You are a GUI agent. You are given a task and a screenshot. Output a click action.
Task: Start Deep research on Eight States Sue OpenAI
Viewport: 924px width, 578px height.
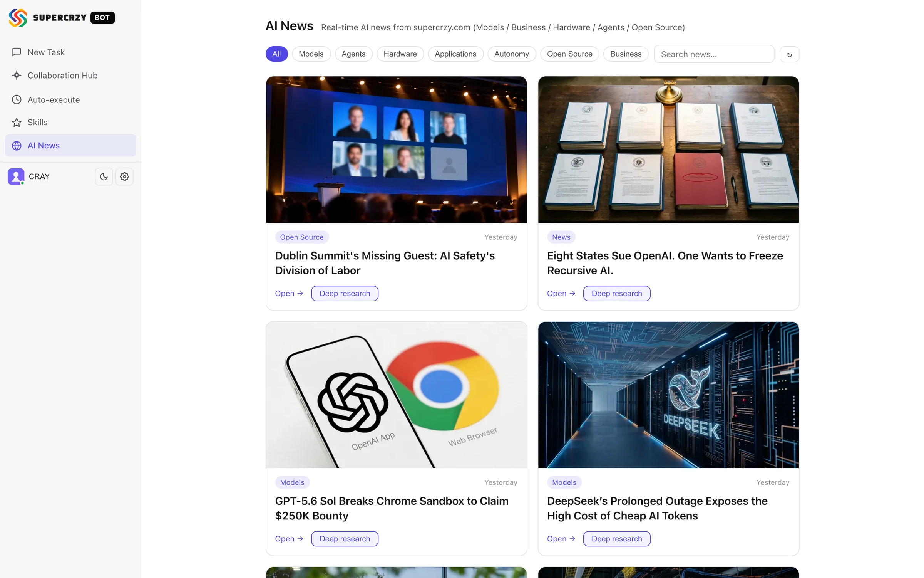click(617, 294)
